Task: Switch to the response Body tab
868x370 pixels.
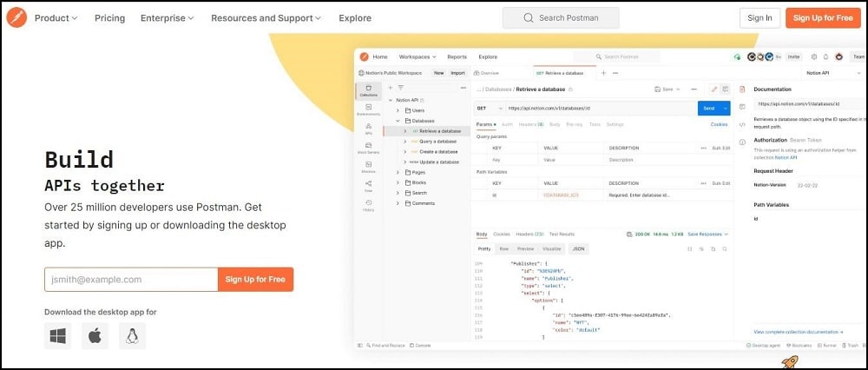Action: [x=482, y=235]
